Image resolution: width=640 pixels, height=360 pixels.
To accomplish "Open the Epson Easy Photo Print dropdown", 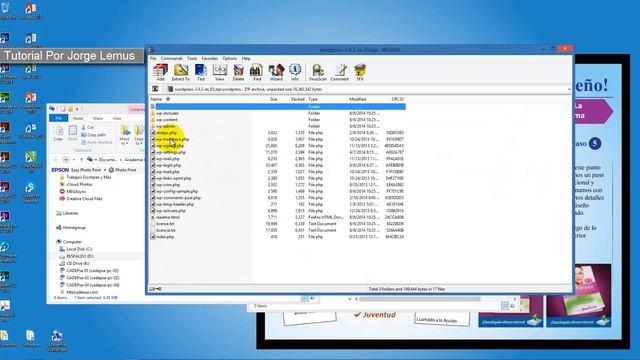I will (x=105, y=170).
